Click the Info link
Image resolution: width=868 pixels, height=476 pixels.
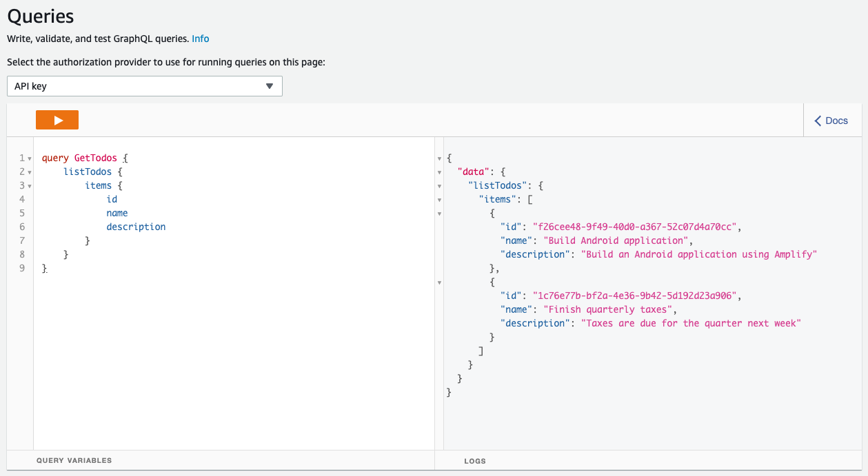pyautogui.click(x=201, y=39)
